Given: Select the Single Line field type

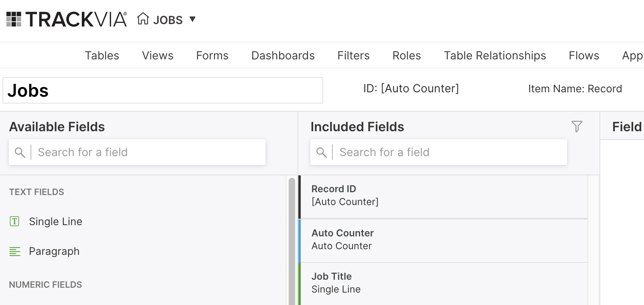Looking at the screenshot, I should click(x=55, y=222).
